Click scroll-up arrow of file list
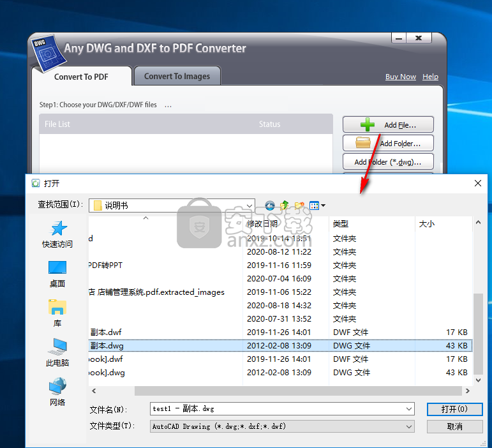This screenshot has width=492, height=448. click(478, 223)
